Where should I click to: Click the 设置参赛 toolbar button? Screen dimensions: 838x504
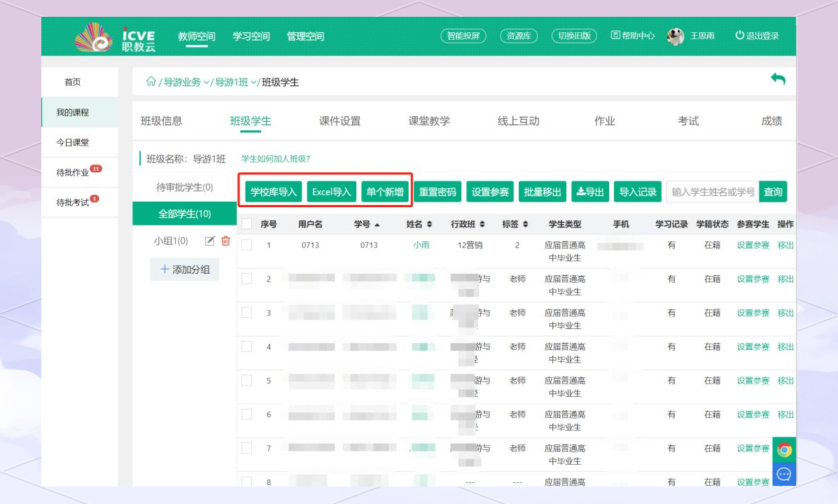[x=490, y=192]
